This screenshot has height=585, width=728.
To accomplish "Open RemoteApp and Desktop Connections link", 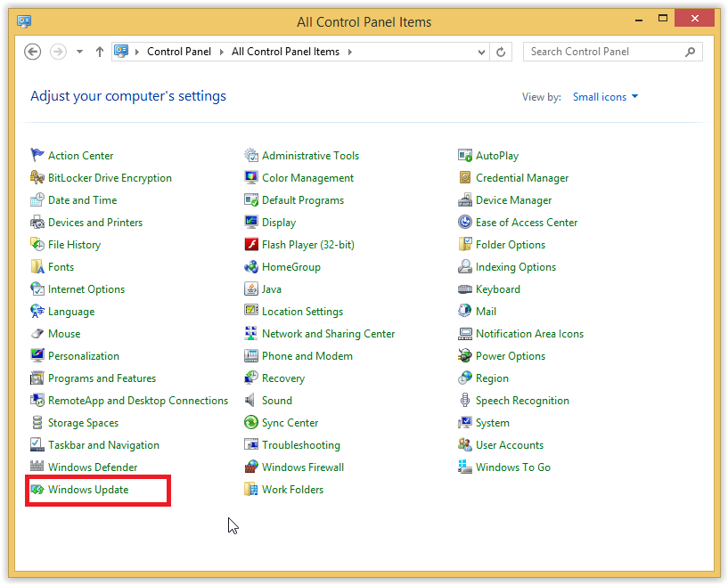I will pyautogui.click(x=138, y=401).
